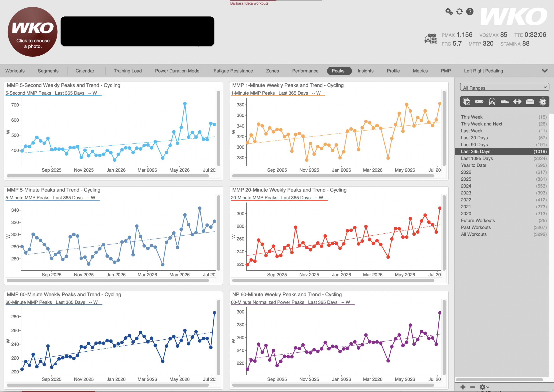Toggle the swim filter icon
Viewport: 554px width, 392px height.
[x=492, y=102]
